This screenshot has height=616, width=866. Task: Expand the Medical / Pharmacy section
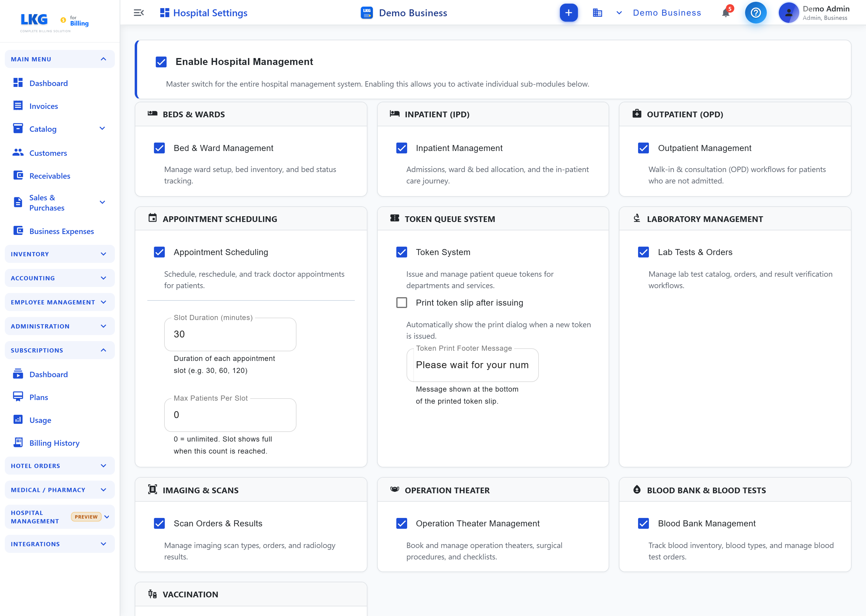60,490
